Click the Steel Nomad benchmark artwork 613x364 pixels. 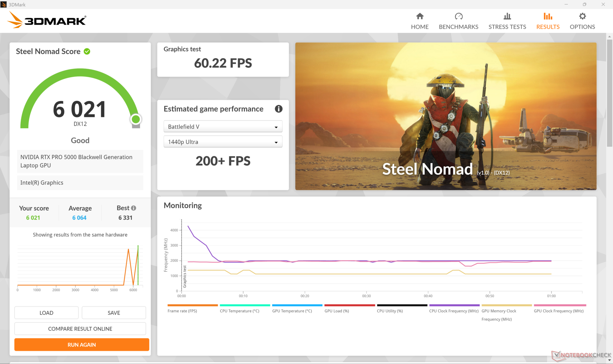tap(445, 116)
